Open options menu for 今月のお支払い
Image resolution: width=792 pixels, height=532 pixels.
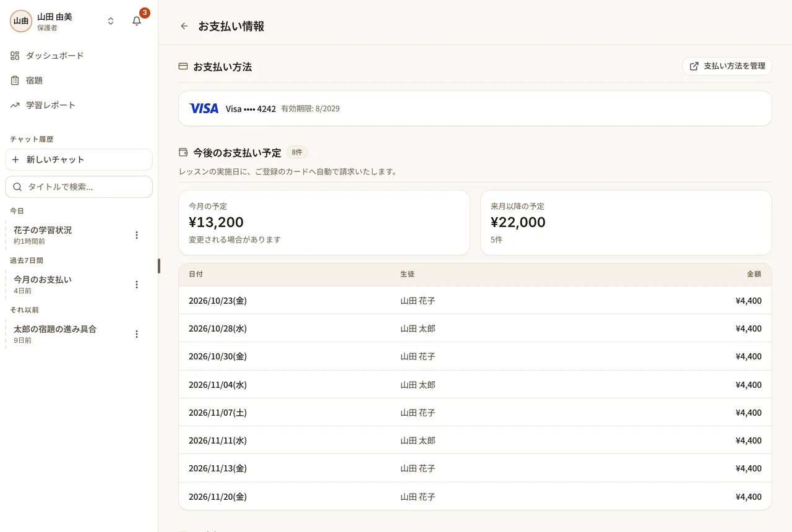click(x=137, y=285)
